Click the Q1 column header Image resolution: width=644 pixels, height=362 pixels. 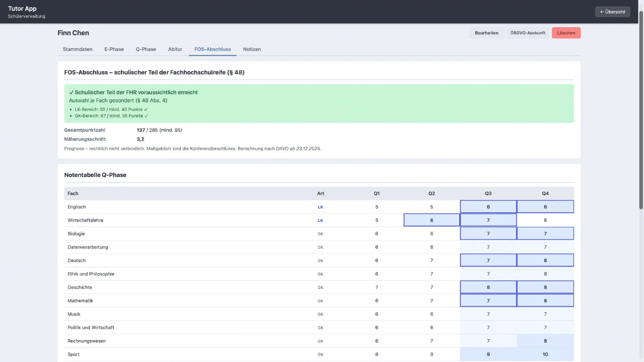coord(377,193)
